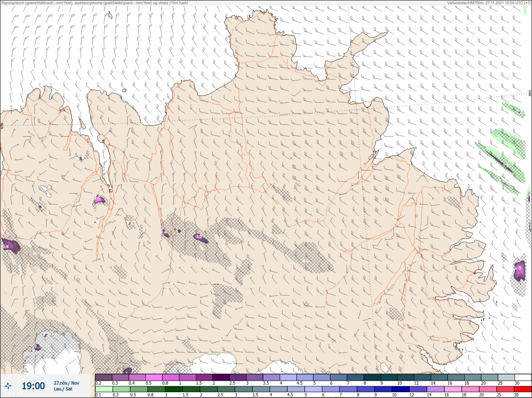Viewport: 532px width, 398px height.
Task: Select the lightest green 0.1 lower legend swatch
Action: 103,389
